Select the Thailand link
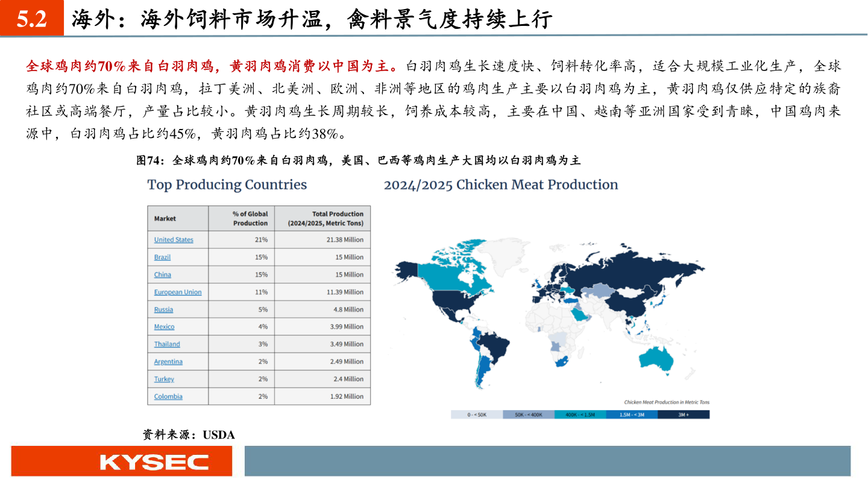This screenshot has height=488, width=868. [x=167, y=344]
